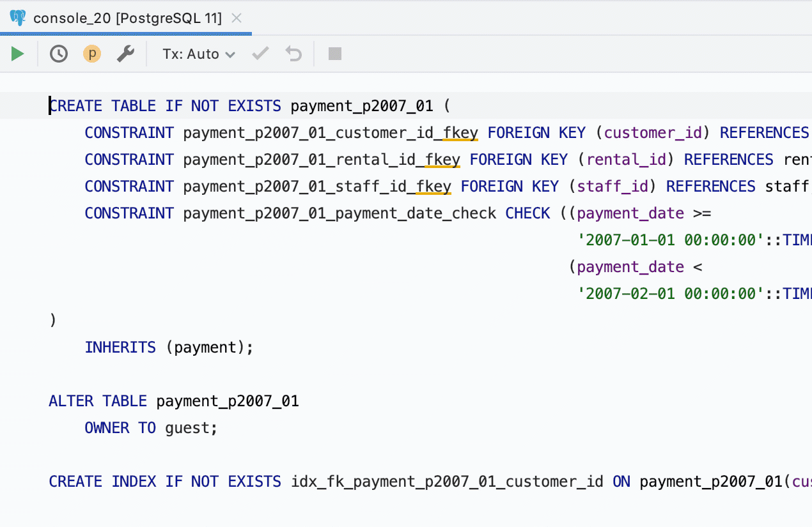Click the idx_fk_payment_p2007_01_customer_id index name
This screenshot has width=812, height=527.
click(447, 482)
